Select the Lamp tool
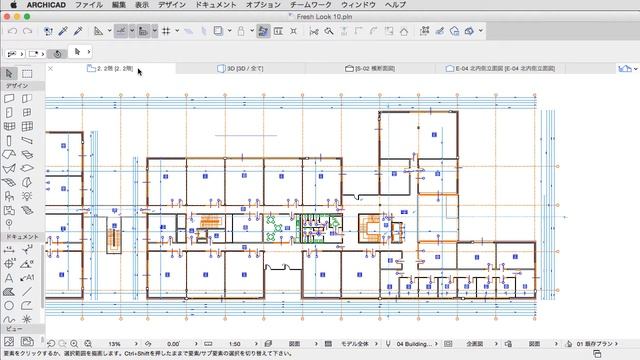Image resolution: width=640 pixels, height=360 pixels. coord(27,196)
